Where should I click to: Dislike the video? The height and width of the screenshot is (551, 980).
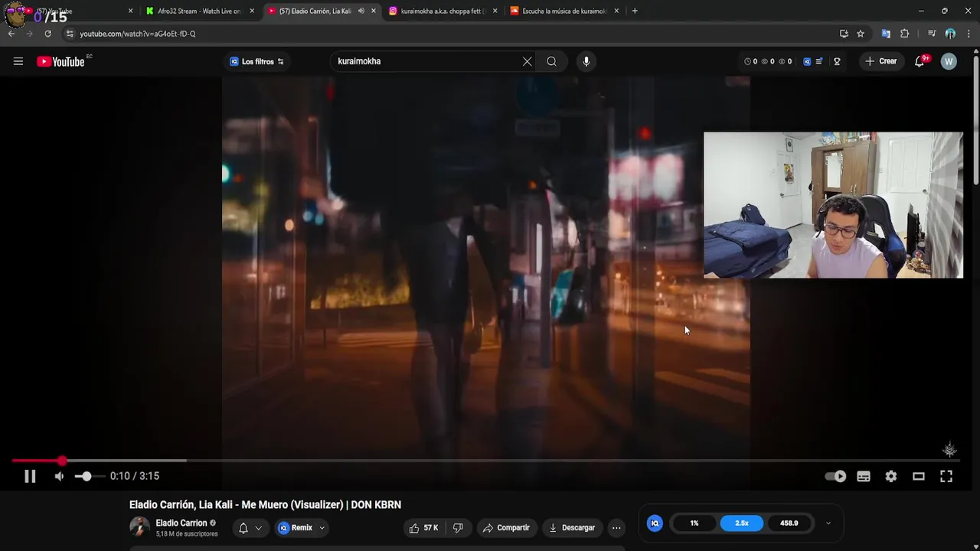pyautogui.click(x=458, y=527)
